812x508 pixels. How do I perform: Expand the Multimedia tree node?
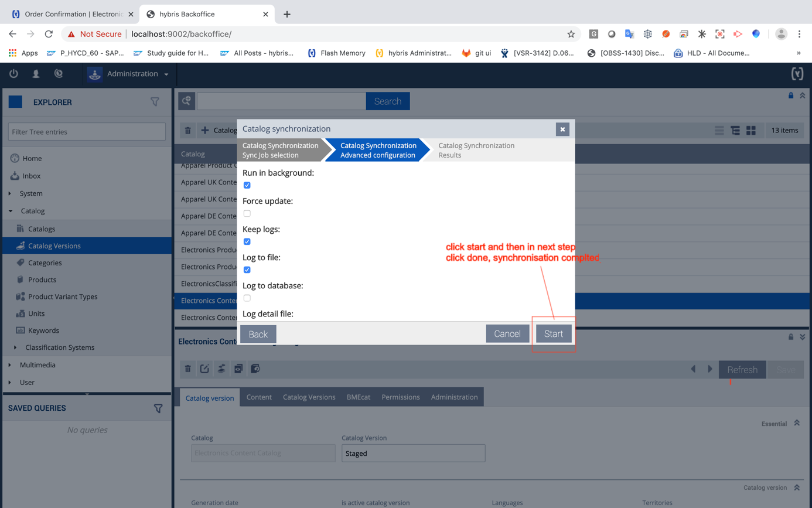click(10, 365)
